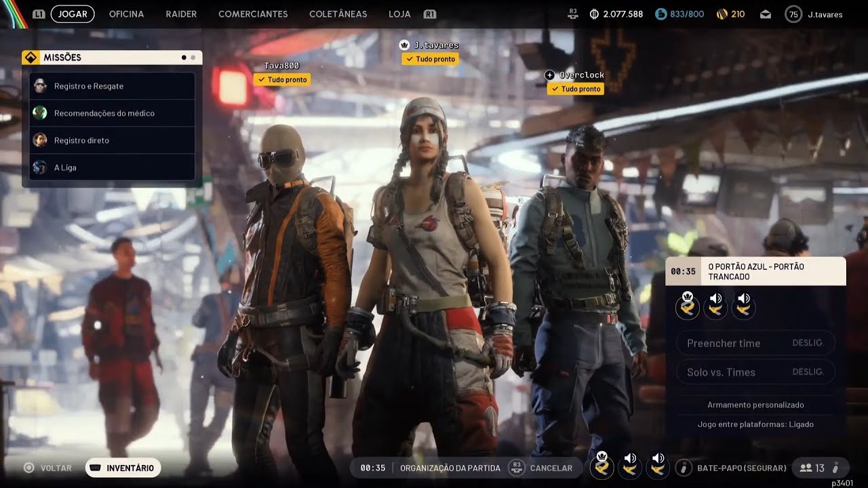Click the middle squad emblem in bottom bar
Screen dimensions: 868x488
[629, 466]
